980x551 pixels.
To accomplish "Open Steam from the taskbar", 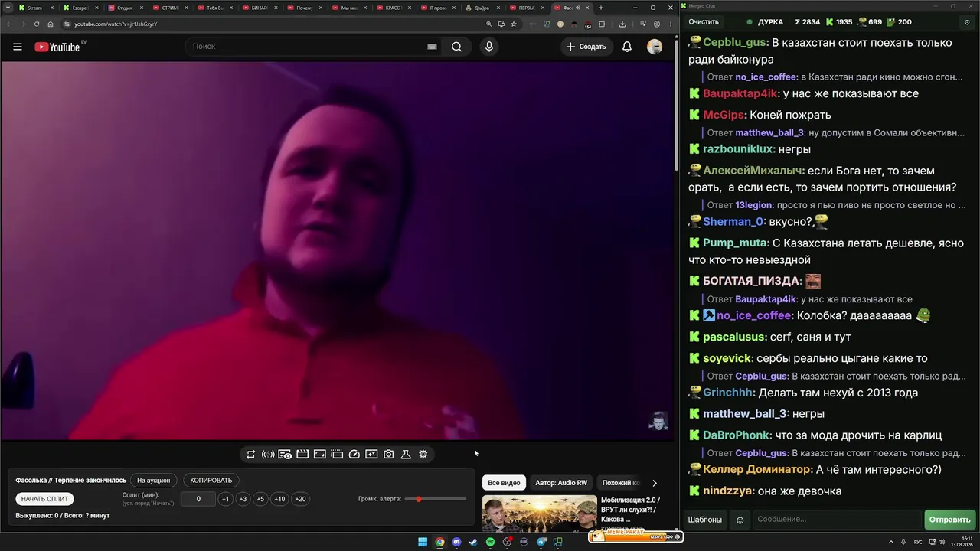I will (x=473, y=542).
